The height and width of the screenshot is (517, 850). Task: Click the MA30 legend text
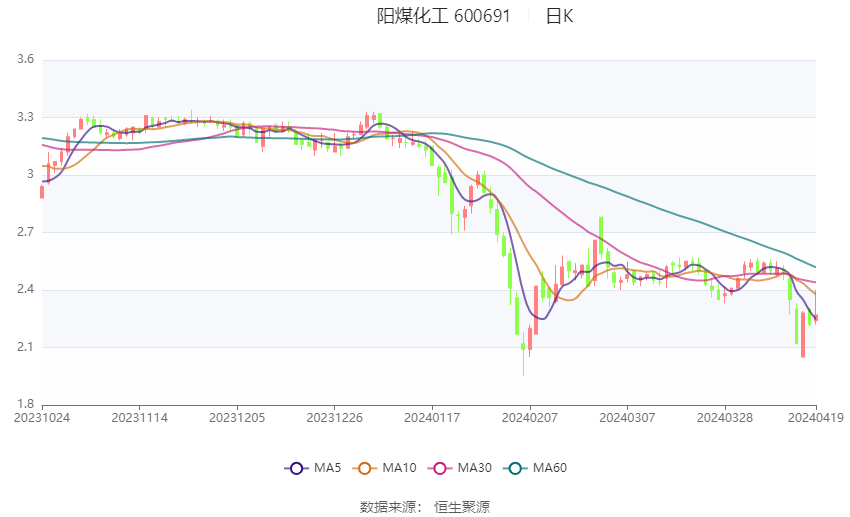point(474,468)
